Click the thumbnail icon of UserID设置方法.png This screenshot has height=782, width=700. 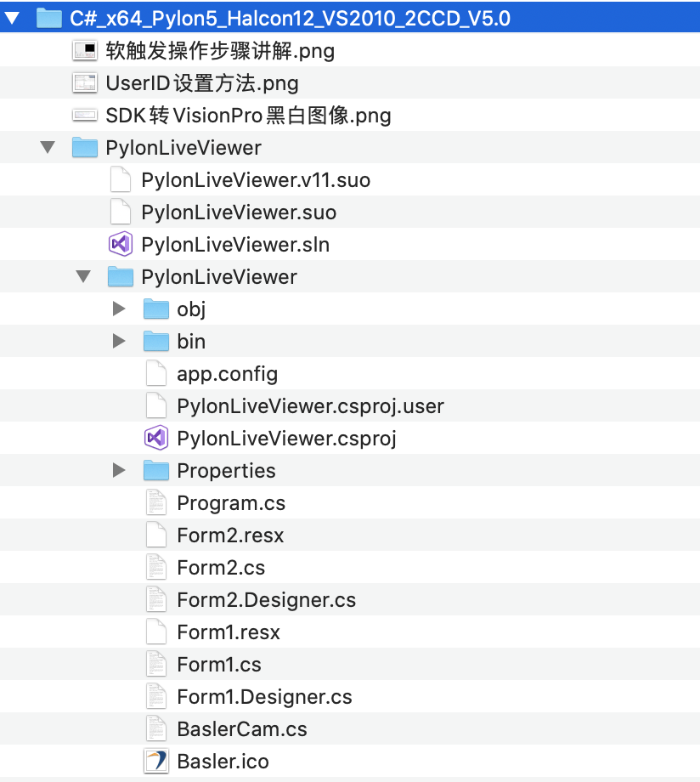tap(85, 82)
